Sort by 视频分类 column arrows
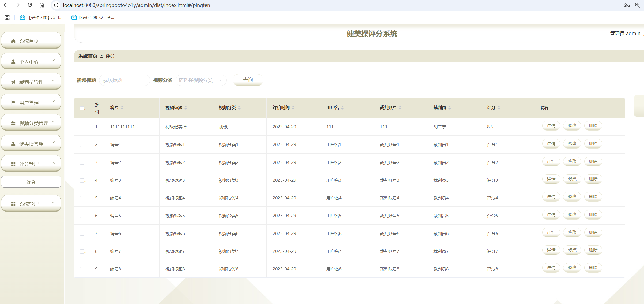The image size is (644, 304). click(239, 108)
